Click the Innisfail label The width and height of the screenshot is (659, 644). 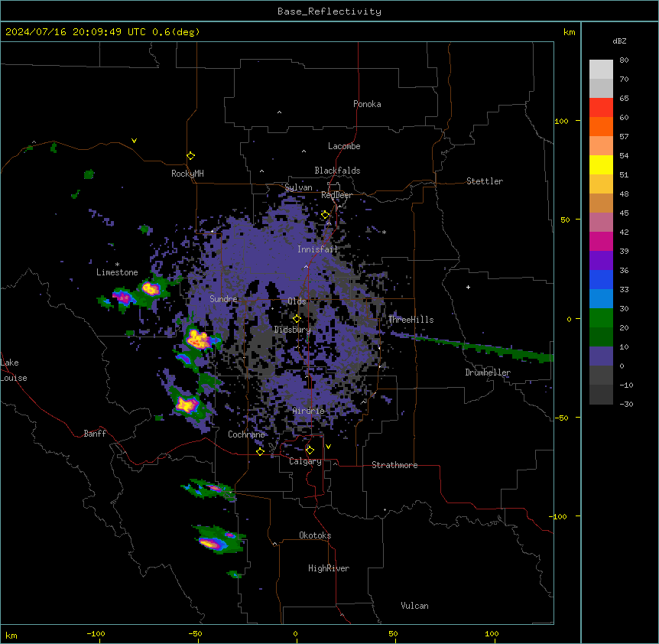[317, 249]
